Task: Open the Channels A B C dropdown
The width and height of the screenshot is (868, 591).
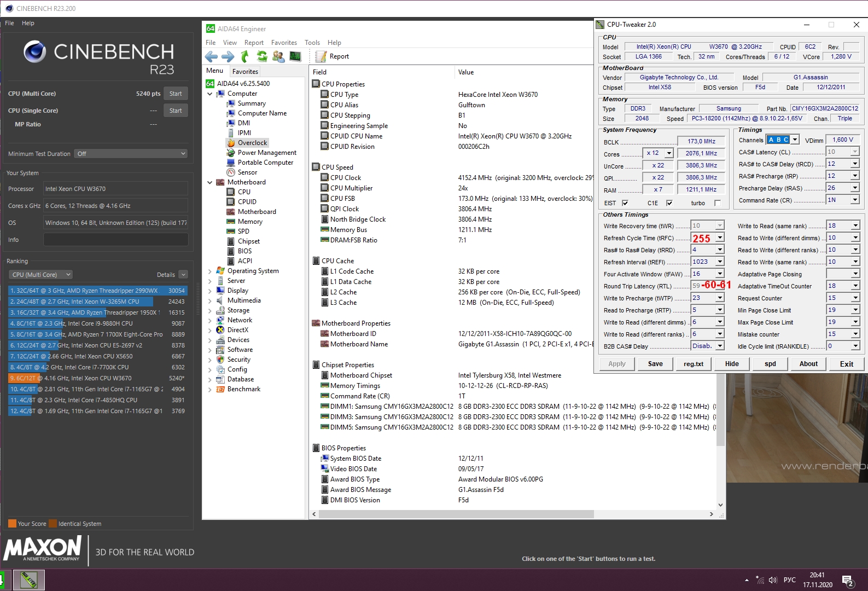Action: (795, 140)
